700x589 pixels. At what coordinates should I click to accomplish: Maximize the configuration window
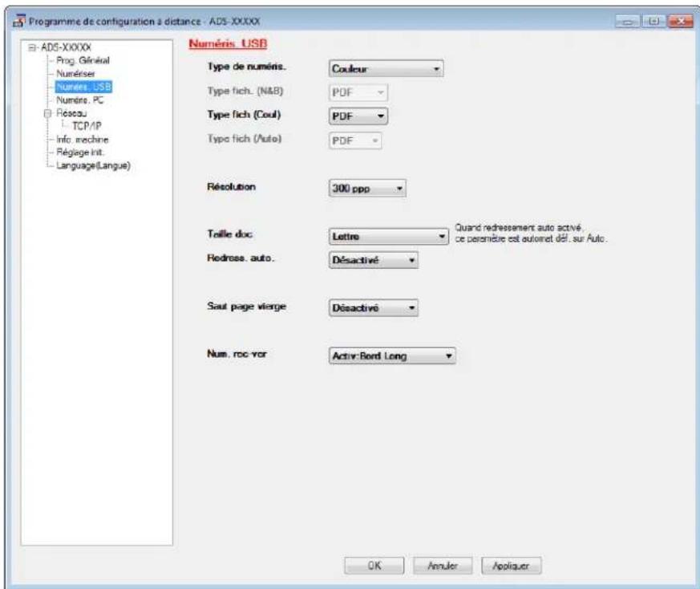(653, 21)
